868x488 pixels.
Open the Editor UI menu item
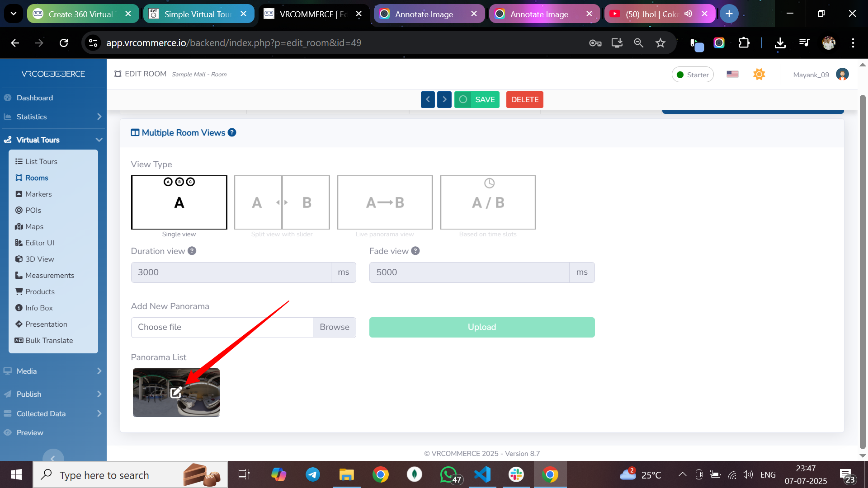click(40, 243)
